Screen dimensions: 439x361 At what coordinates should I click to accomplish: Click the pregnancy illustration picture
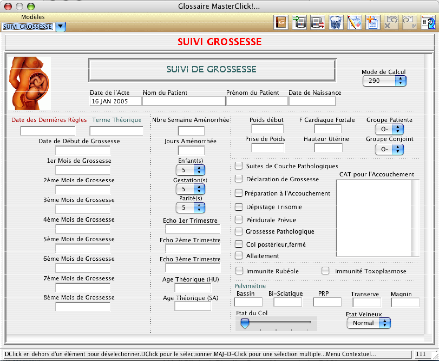pos(29,83)
